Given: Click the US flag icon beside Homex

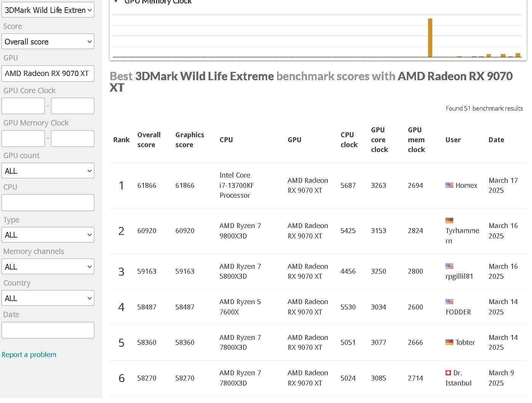Looking at the screenshot, I should coord(449,185).
